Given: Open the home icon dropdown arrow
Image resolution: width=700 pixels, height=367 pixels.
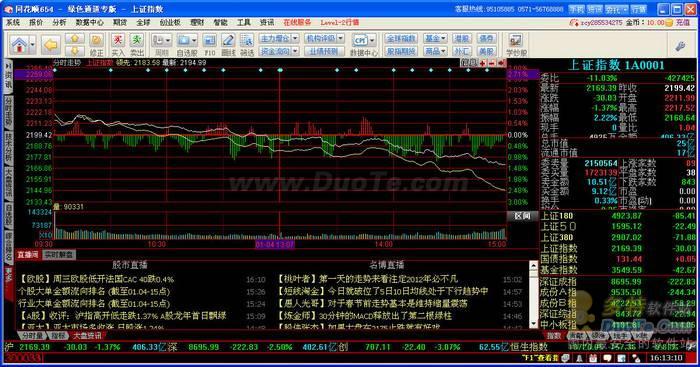Looking at the screenshot, I should coord(32,45).
